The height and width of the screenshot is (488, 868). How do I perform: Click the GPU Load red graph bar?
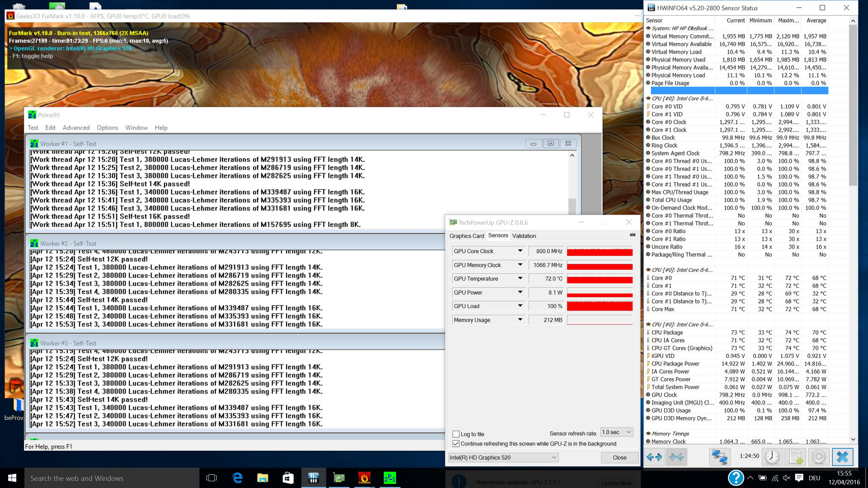[599, 306]
